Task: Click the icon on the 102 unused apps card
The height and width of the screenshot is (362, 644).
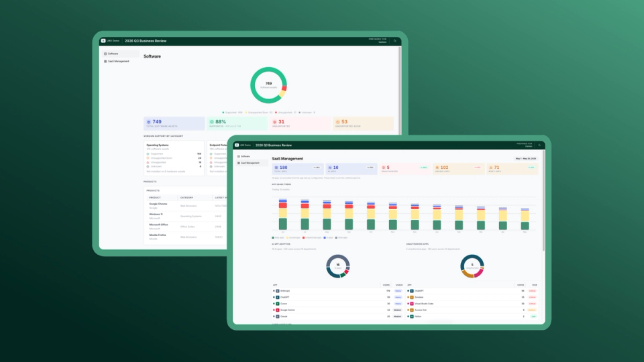Action: (x=437, y=168)
